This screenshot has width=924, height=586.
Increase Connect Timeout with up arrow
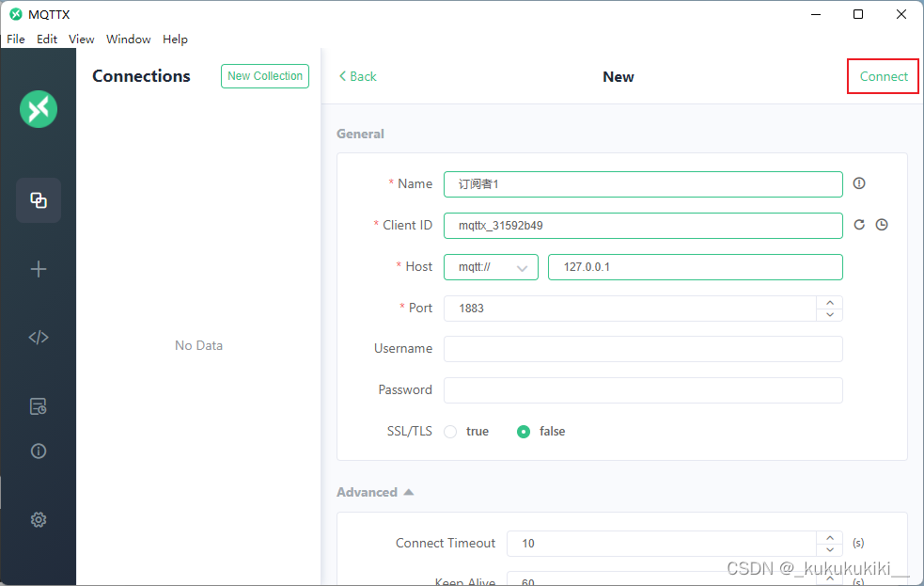coord(830,538)
